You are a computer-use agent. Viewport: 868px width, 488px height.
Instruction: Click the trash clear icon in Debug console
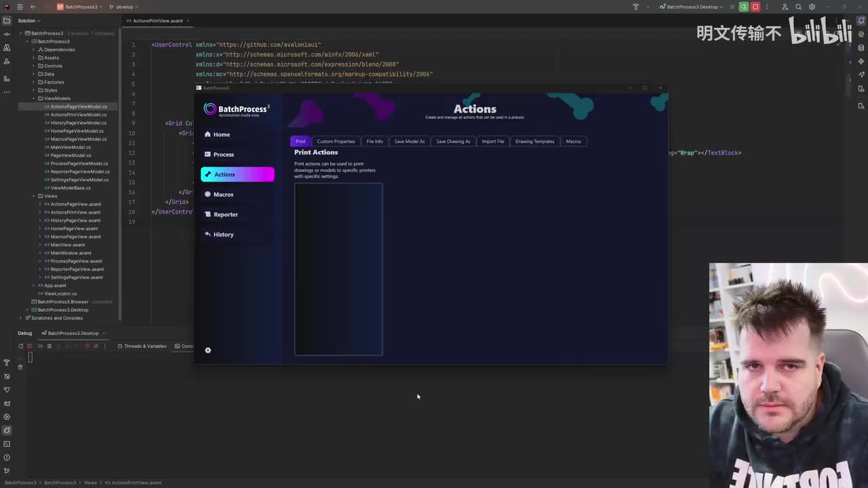coord(20,367)
